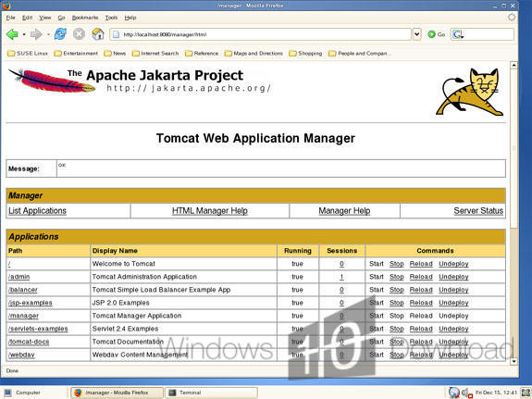The height and width of the screenshot is (399, 532).
Task: Go to the Home page icon
Action: (98, 34)
